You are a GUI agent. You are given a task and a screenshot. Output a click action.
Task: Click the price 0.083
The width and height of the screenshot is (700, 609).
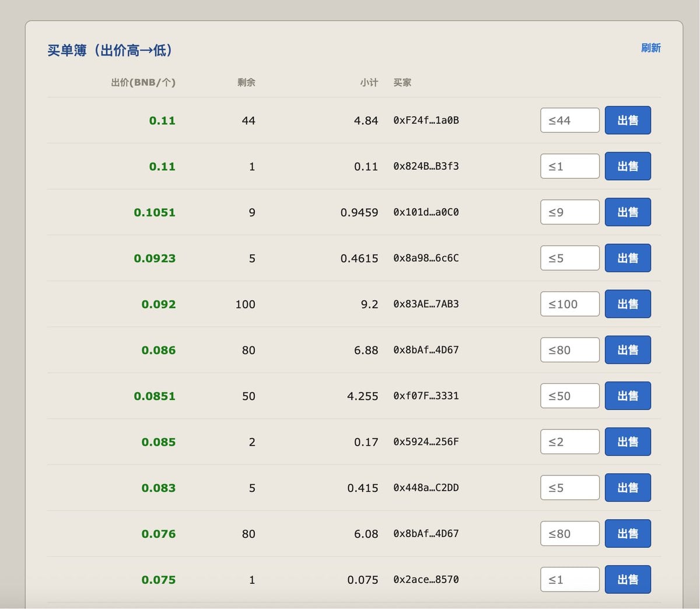point(159,488)
